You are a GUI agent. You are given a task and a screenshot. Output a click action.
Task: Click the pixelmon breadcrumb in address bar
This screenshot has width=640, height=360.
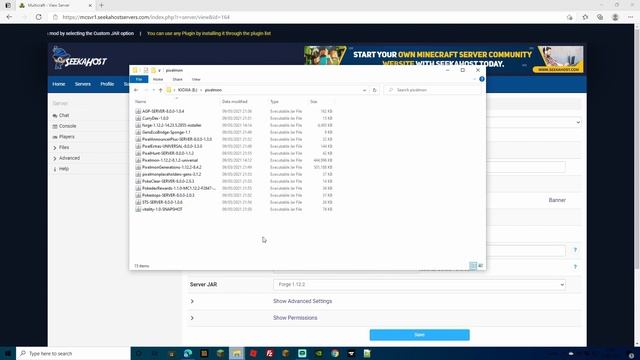click(x=213, y=90)
